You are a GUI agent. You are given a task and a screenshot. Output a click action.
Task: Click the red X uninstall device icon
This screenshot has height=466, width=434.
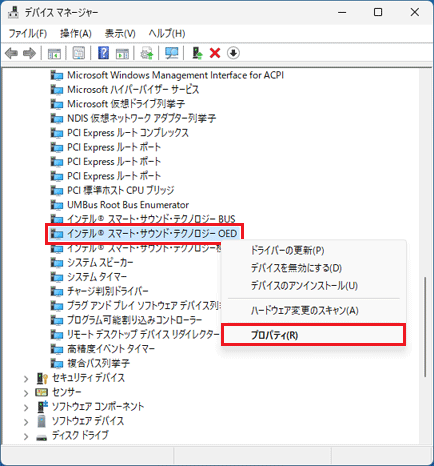215,53
